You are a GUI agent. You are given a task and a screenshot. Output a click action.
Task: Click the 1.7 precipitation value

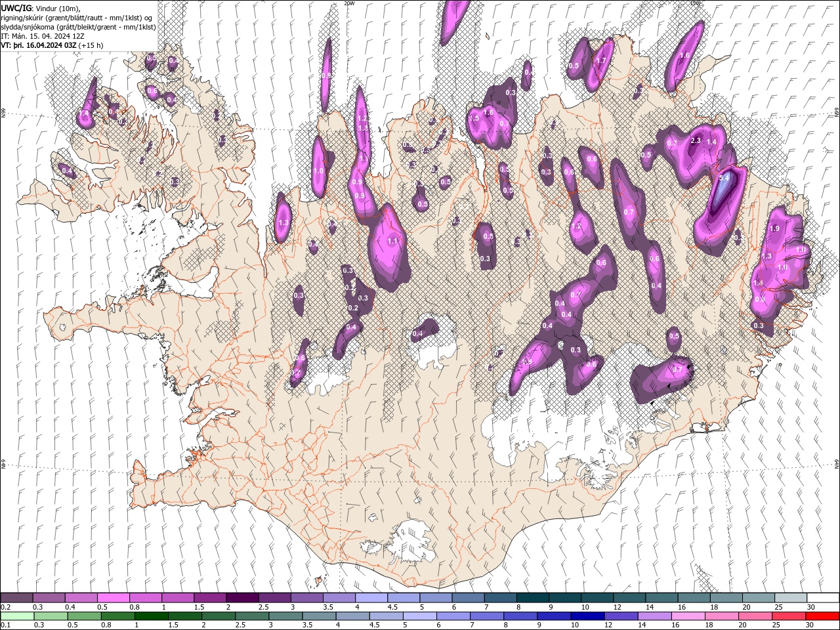pyautogui.click(x=600, y=61)
